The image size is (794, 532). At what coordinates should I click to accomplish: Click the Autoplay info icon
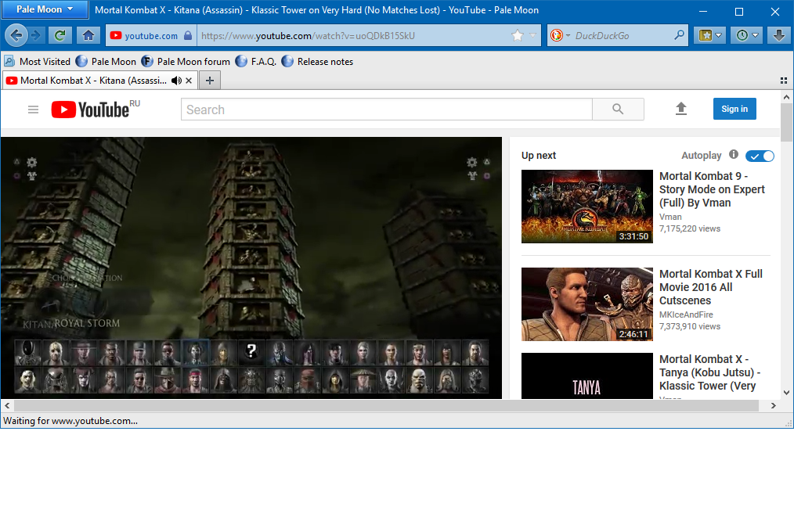click(733, 155)
